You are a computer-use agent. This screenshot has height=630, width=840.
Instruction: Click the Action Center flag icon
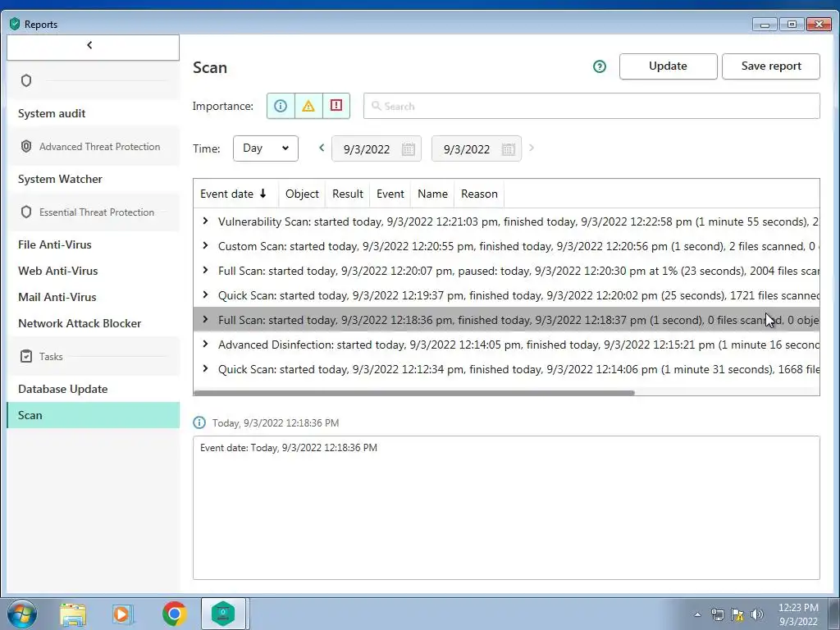coord(737,615)
